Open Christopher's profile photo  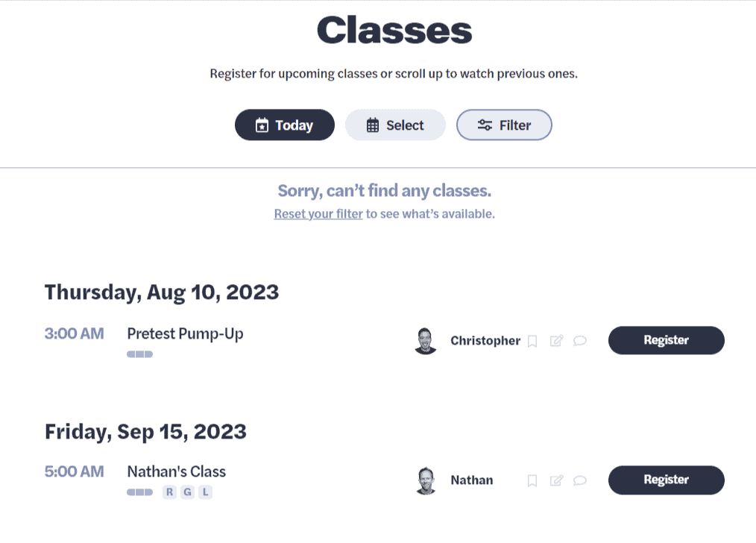point(426,341)
